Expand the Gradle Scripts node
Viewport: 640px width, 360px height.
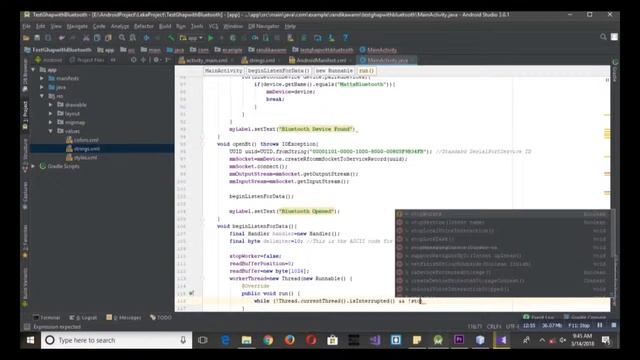click(33, 167)
